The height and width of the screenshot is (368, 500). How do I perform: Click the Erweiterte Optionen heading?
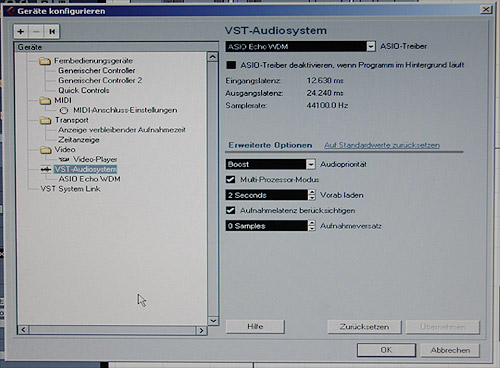coord(270,145)
